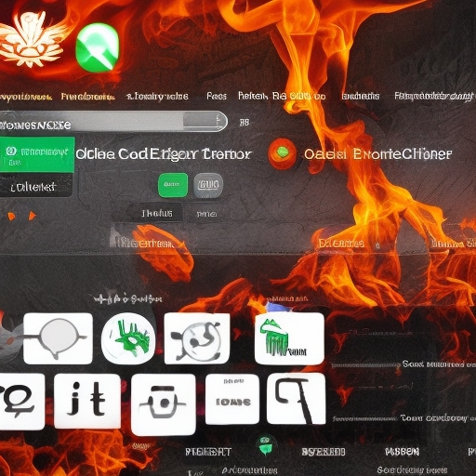Image resolution: width=476 pixels, height=476 pixels.
Task: Click the green highlighted sidebar button
Action: point(37,154)
